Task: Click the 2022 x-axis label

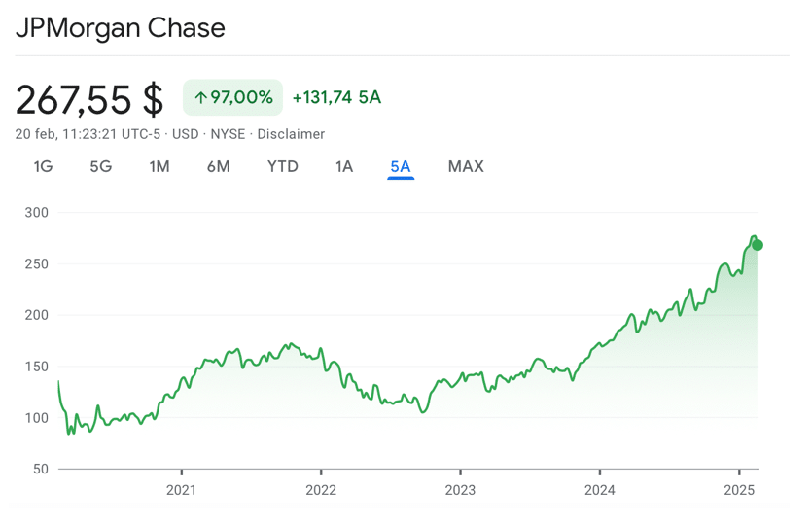Action: click(321, 490)
